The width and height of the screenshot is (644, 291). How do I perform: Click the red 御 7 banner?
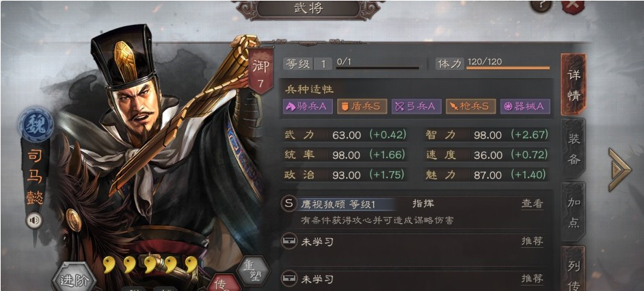coord(260,71)
